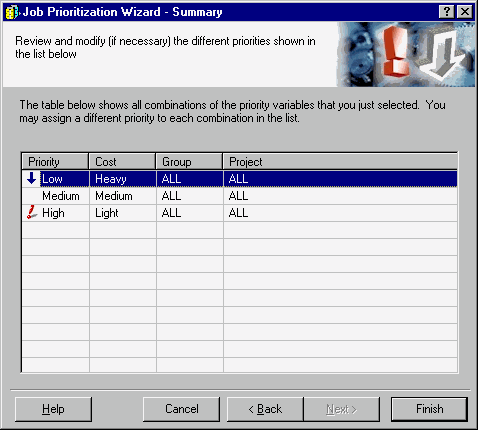Image resolution: width=478 pixels, height=430 pixels.
Task: Finish the wizard
Action: [429, 409]
